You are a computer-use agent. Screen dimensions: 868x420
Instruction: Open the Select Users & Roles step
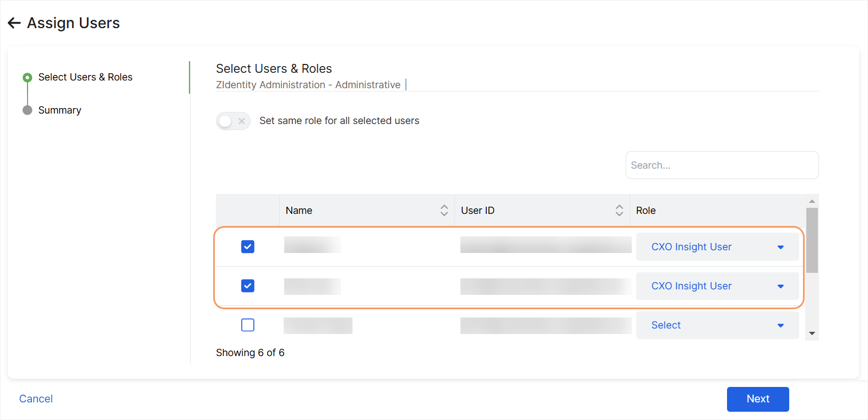point(85,77)
